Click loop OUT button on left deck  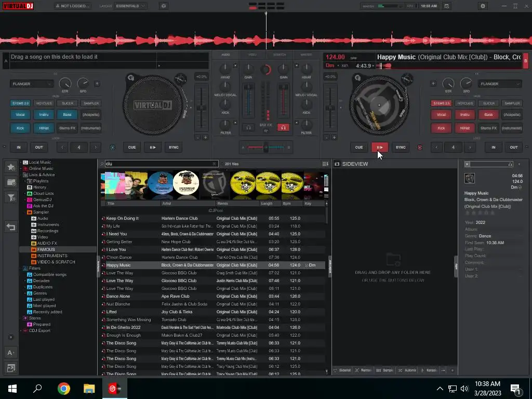39,147
